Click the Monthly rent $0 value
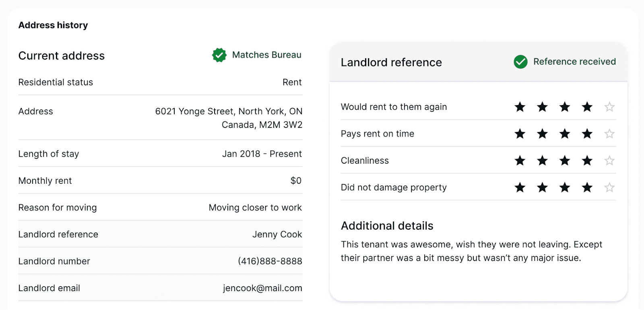This screenshot has width=644, height=310. [296, 181]
